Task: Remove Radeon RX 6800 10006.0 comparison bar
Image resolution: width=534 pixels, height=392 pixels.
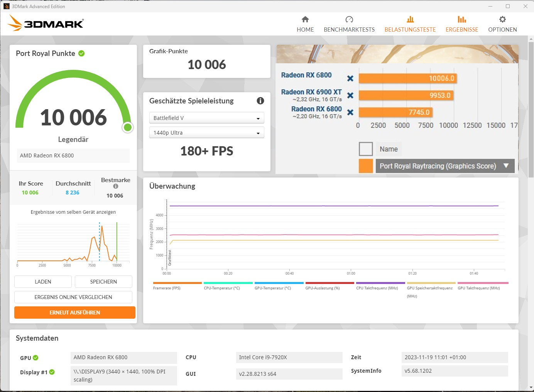Action: [350, 78]
